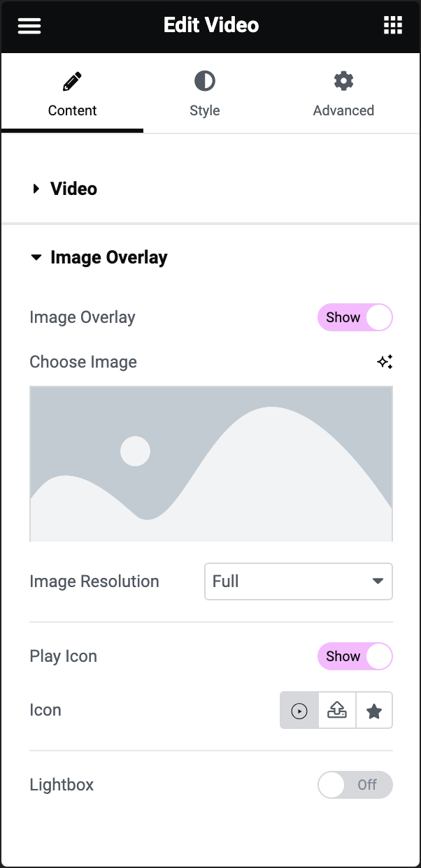The height and width of the screenshot is (868, 421).
Task: Select the default play circle icon
Action: (x=299, y=710)
